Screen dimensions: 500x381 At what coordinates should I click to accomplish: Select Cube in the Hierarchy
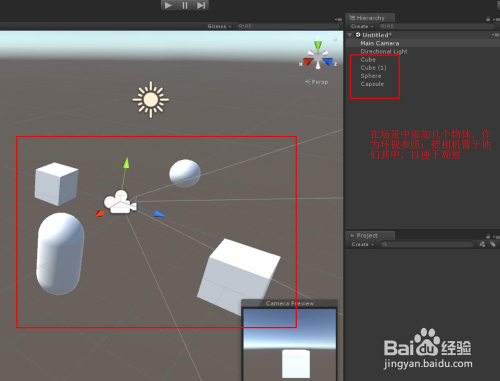pos(368,59)
